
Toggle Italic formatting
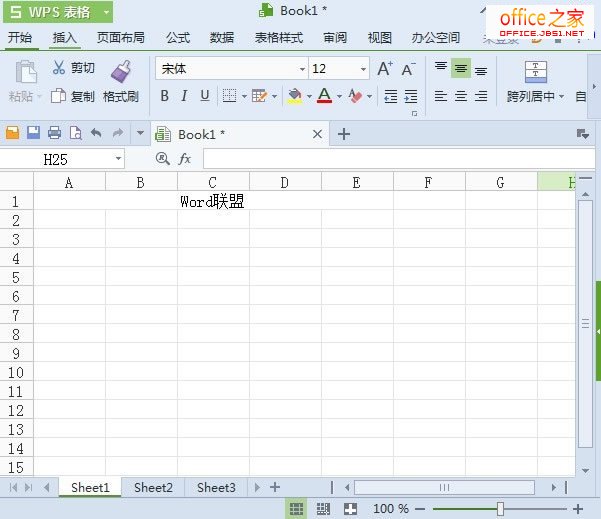pyautogui.click(x=184, y=96)
